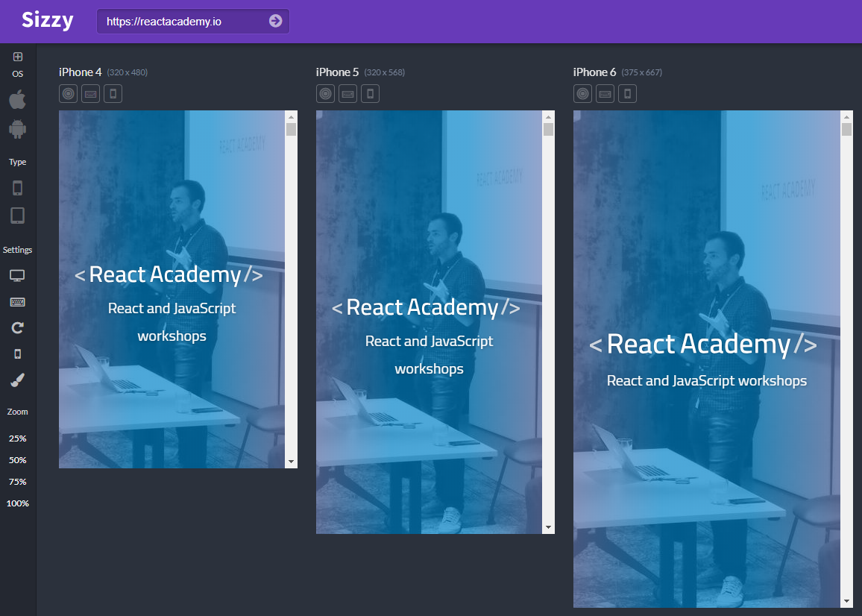The height and width of the screenshot is (616, 862).
Task: Click the URL field with reactacademy.io
Action: click(193, 22)
